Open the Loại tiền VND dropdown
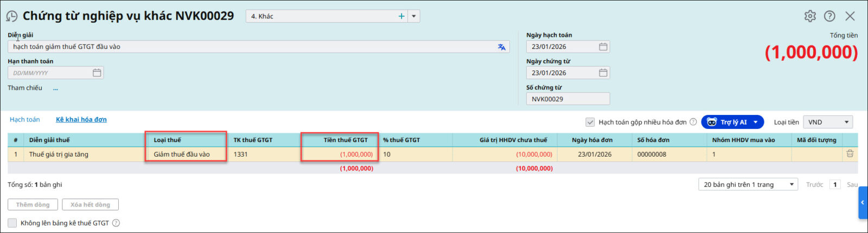868x233 pixels. 827,122
